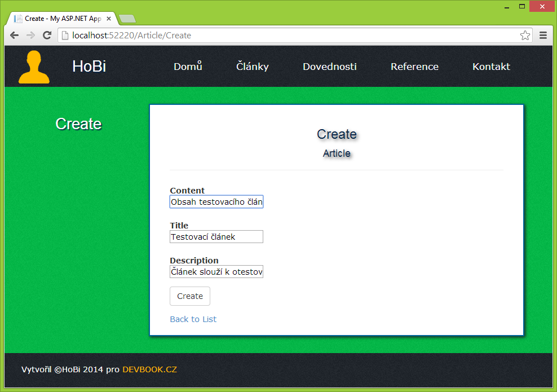This screenshot has height=392, width=557.
Task: Minimize the browser window
Action: (x=507, y=6)
